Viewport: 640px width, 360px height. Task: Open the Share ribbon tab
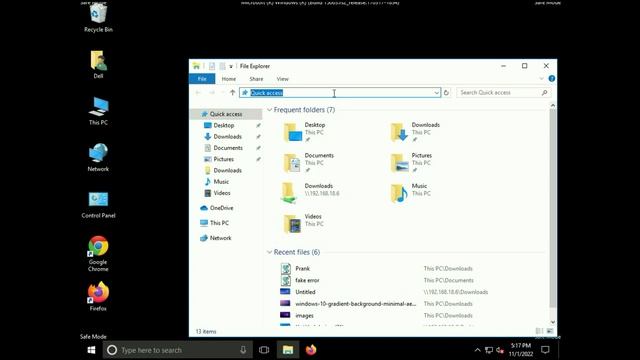pos(256,79)
